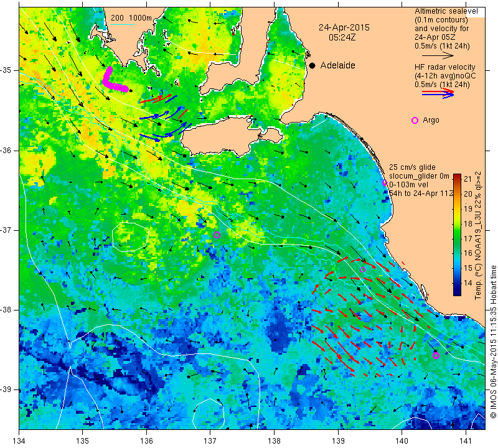Click the IMOS copyright timestamp text
498x448 pixels.
click(493, 342)
